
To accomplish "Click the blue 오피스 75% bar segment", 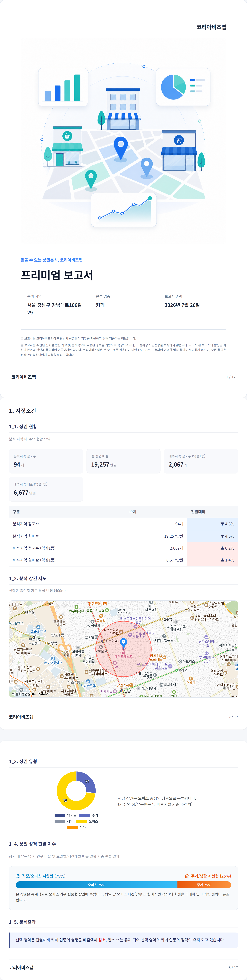I will (96, 885).
